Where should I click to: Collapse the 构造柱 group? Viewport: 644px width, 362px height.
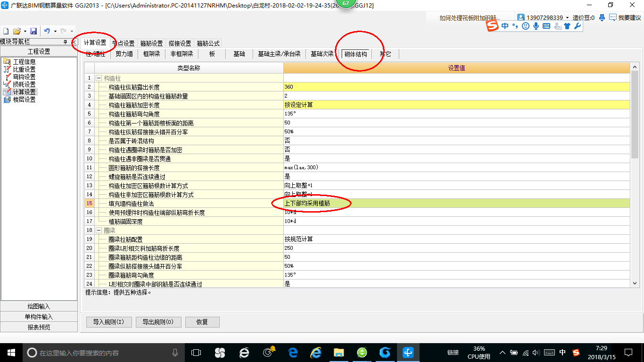[x=99, y=78]
